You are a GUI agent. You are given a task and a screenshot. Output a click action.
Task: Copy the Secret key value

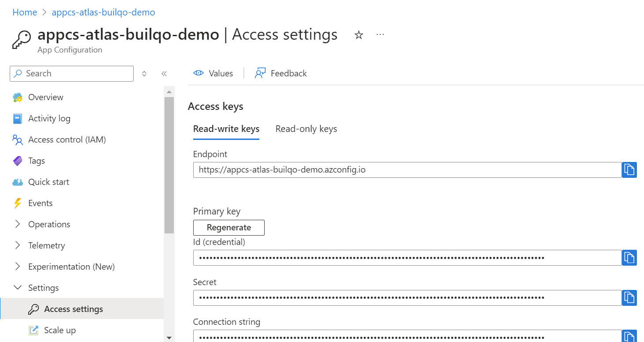629,298
